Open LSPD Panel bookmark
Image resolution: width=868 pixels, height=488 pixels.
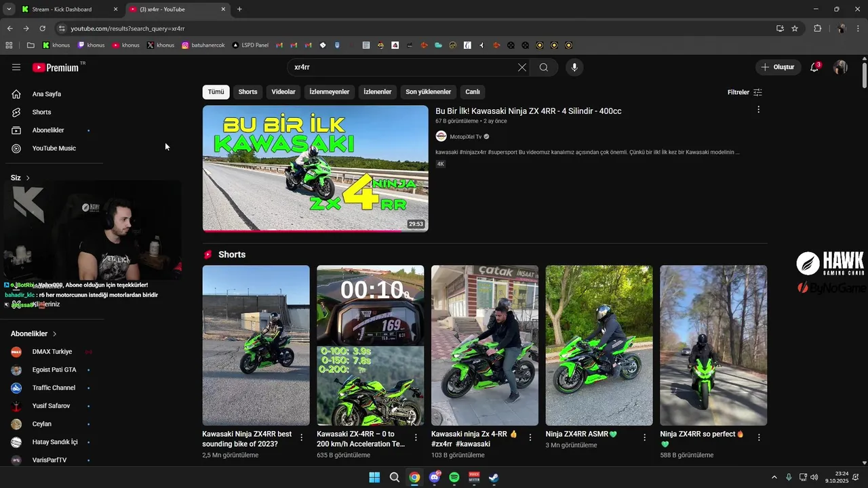pos(250,45)
